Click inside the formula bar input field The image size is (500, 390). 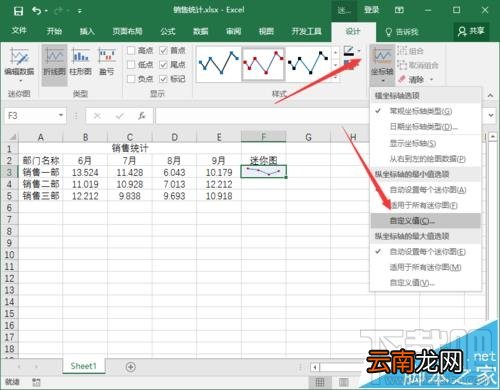click(x=262, y=116)
